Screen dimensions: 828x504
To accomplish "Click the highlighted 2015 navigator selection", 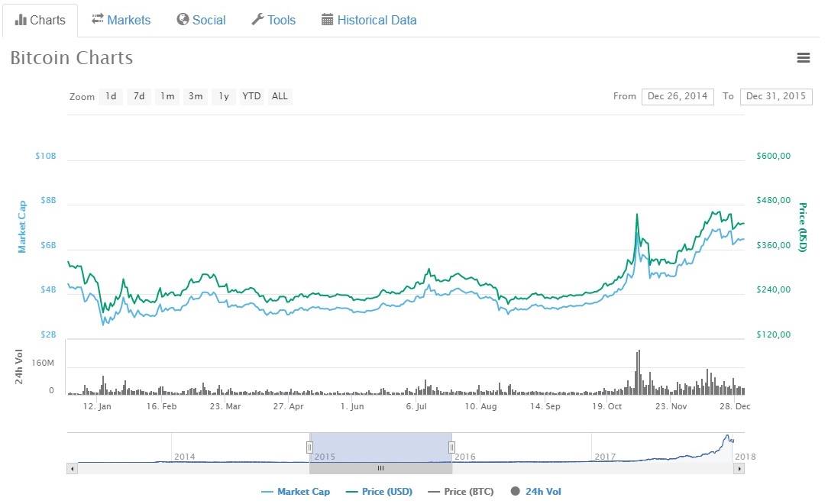I will tap(380, 447).
